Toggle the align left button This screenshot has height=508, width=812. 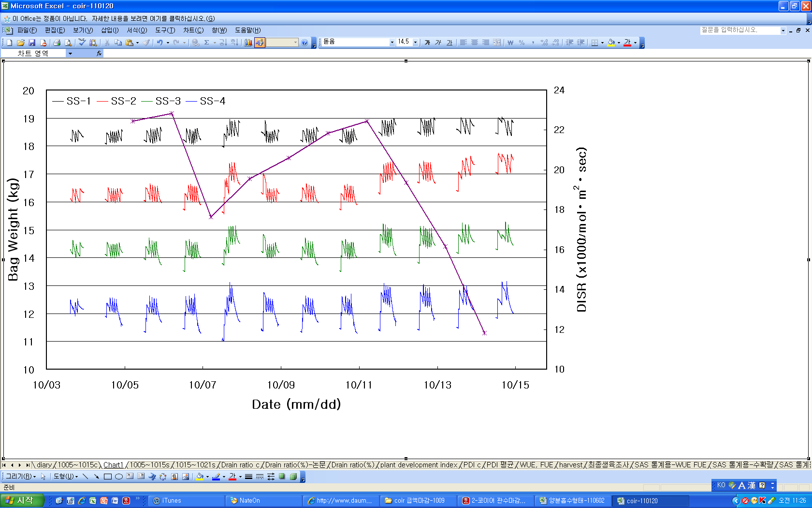tap(464, 43)
